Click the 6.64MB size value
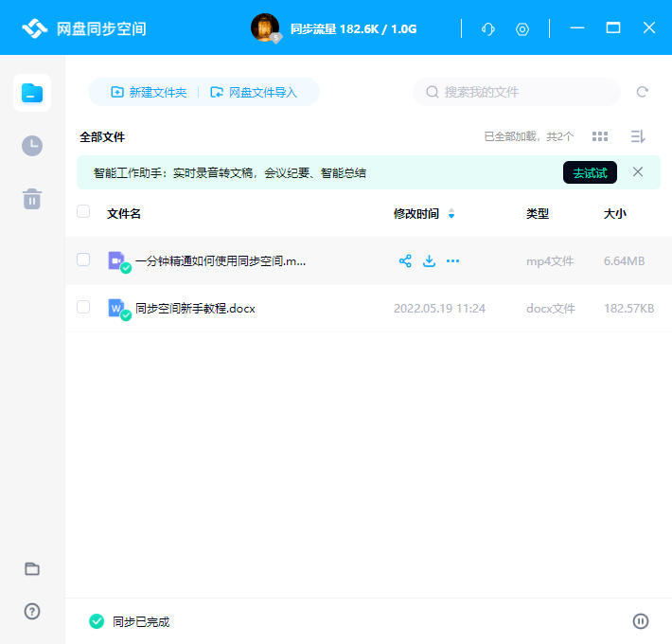The width and height of the screenshot is (672, 644). [624, 260]
